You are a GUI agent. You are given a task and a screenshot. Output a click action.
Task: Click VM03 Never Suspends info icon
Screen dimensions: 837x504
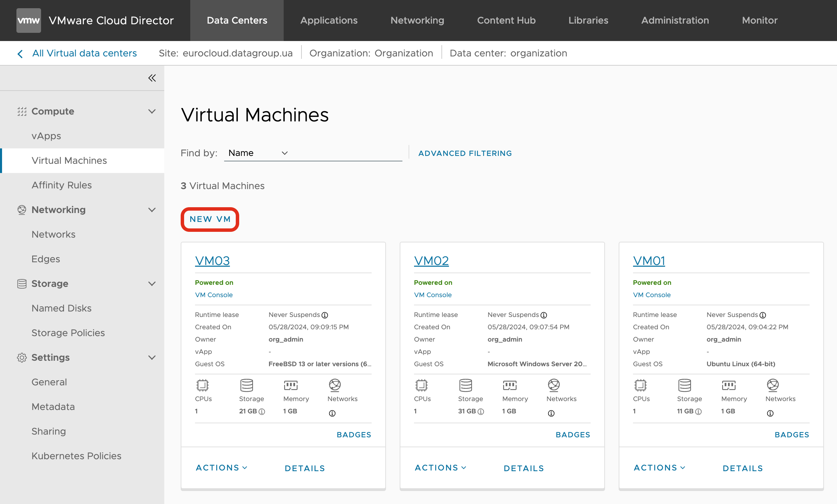tap(325, 315)
